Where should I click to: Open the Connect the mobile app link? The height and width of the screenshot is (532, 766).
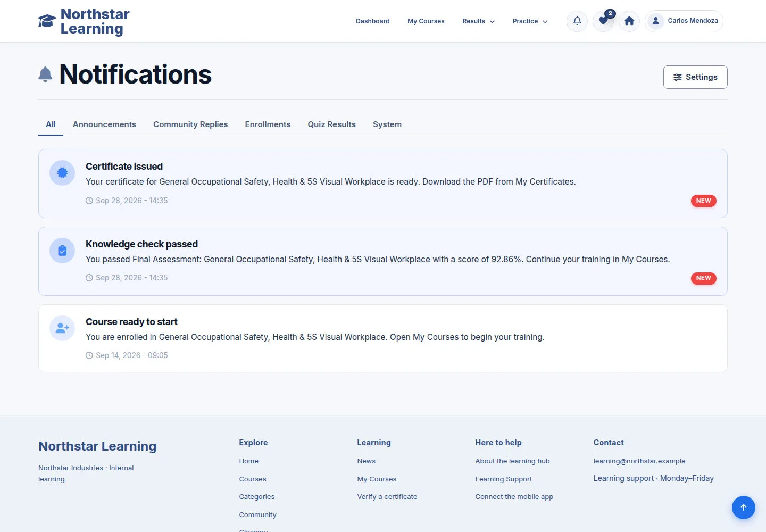tap(514, 497)
